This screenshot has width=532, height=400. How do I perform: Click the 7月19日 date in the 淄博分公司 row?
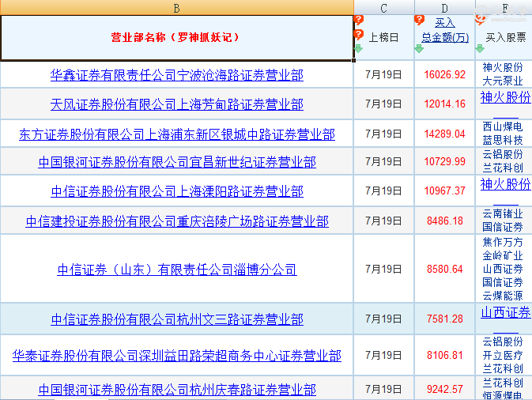383,269
